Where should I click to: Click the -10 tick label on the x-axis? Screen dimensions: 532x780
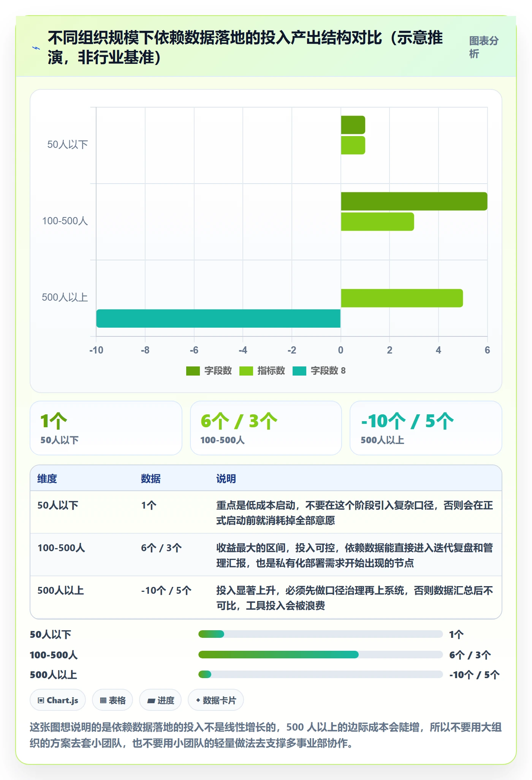pyautogui.click(x=96, y=350)
